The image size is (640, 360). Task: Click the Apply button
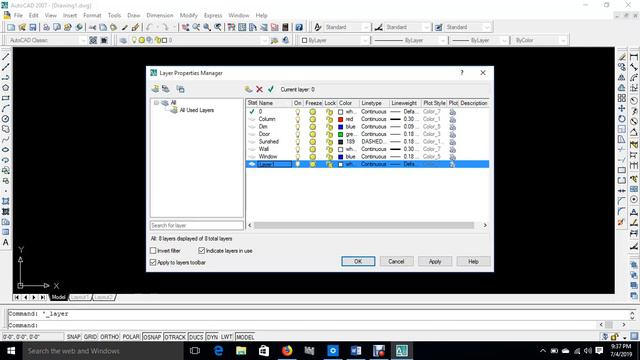tap(435, 261)
